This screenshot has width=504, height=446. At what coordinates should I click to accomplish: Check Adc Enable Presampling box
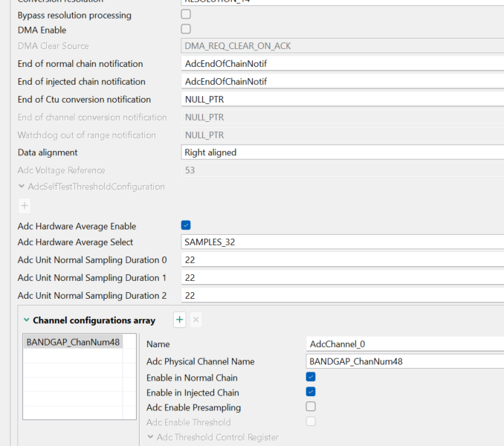pyautogui.click(x=311, y=407)
